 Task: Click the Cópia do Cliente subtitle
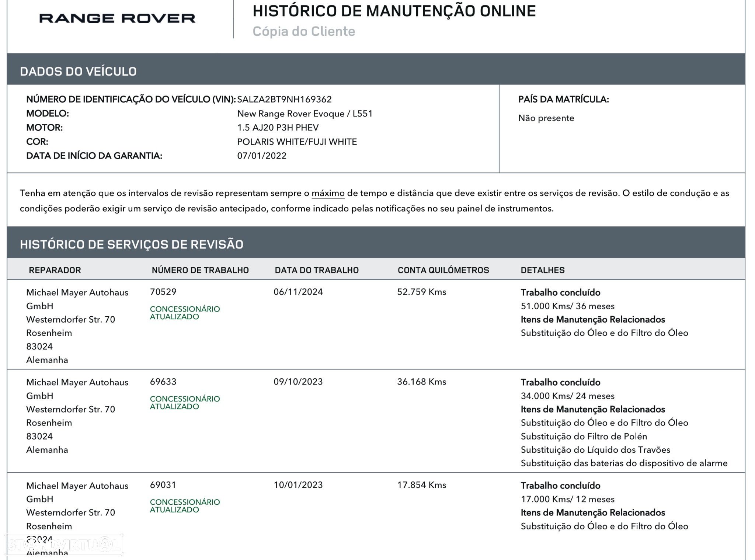(x=304, y=31)
